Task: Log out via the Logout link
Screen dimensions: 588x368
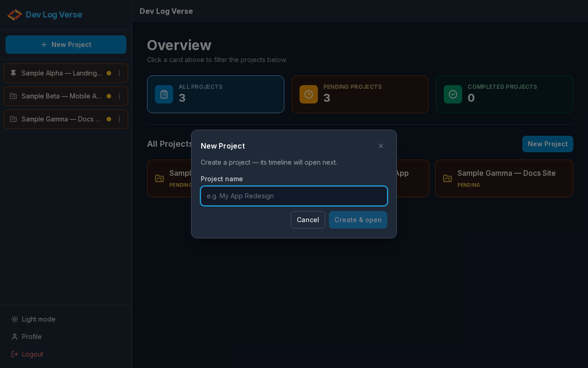Action: (66, 354)
